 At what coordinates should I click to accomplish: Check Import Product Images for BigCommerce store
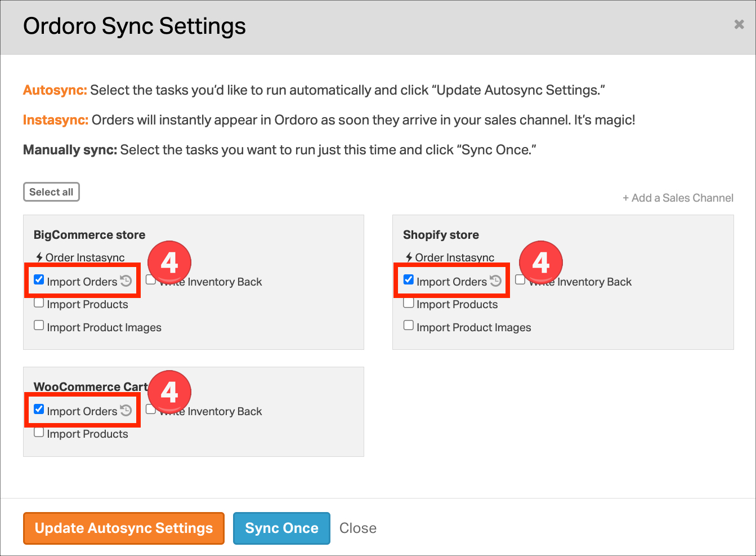[39, 325]
